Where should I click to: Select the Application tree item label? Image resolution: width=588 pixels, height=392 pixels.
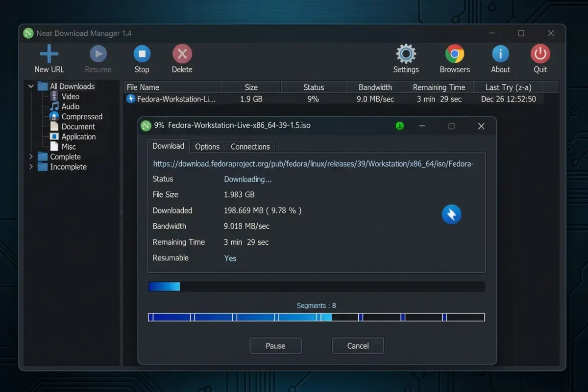click(78, 137)
